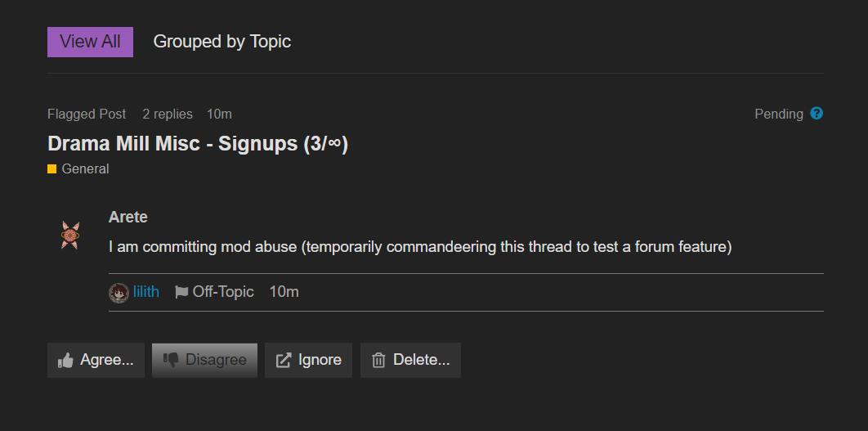The height and width of the screenshot is (431, 868).
Task: Click the thumbs-up icon on Agree
Action: coord(65,361)
